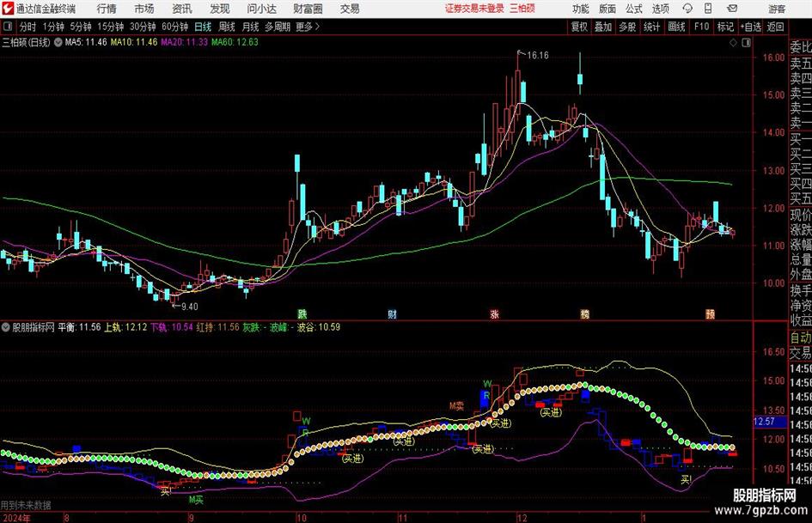Open the 资讯 menu

coord(182,9)
